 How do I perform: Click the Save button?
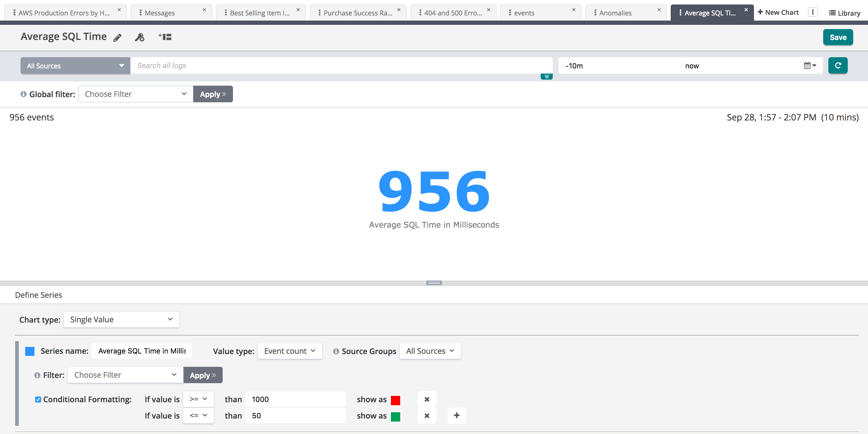[x=838, y=38]
